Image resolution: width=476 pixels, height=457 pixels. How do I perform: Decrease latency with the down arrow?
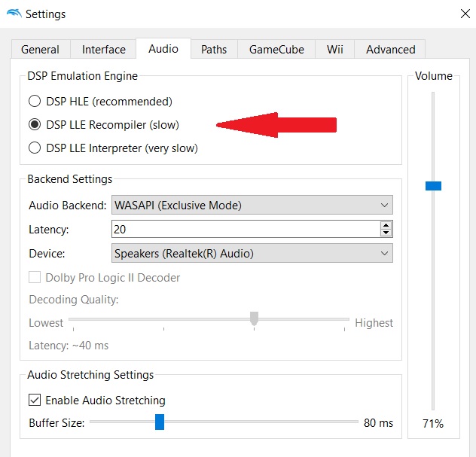click(x=386, y=233)
